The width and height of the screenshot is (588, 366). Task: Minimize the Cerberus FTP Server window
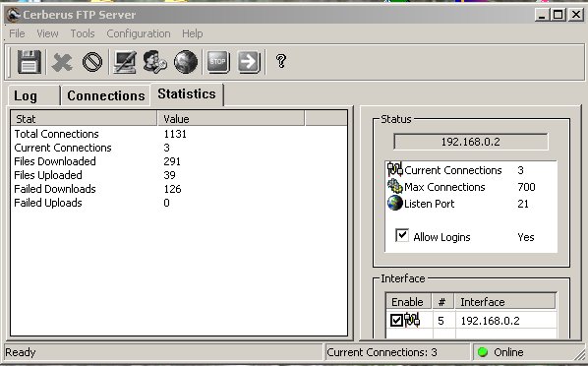pyautogui.click(x=542, y=15)
